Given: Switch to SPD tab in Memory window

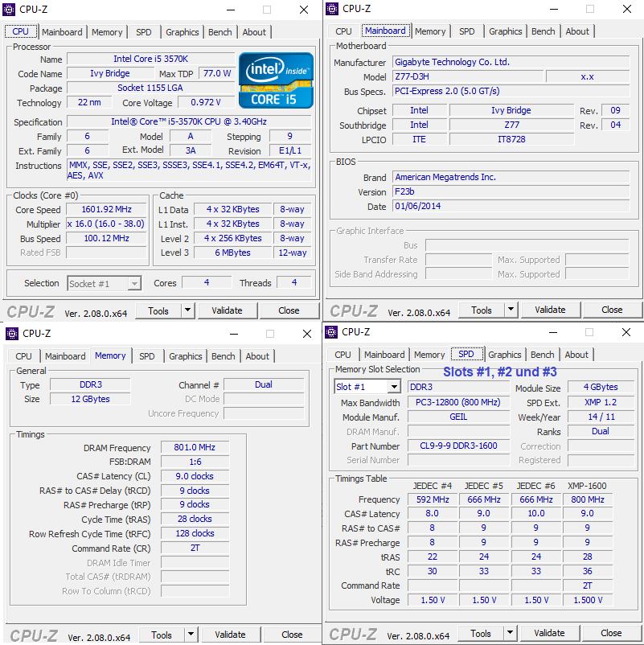Looking at the screenshot, I should [x=147, y=356].
